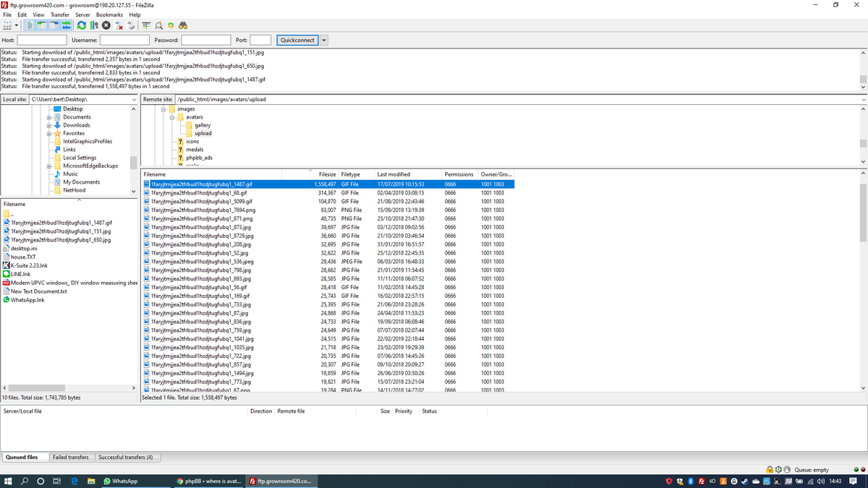The image size is (868, 488).
Task: Click the Quickconnect button
Action: (297, 40)
